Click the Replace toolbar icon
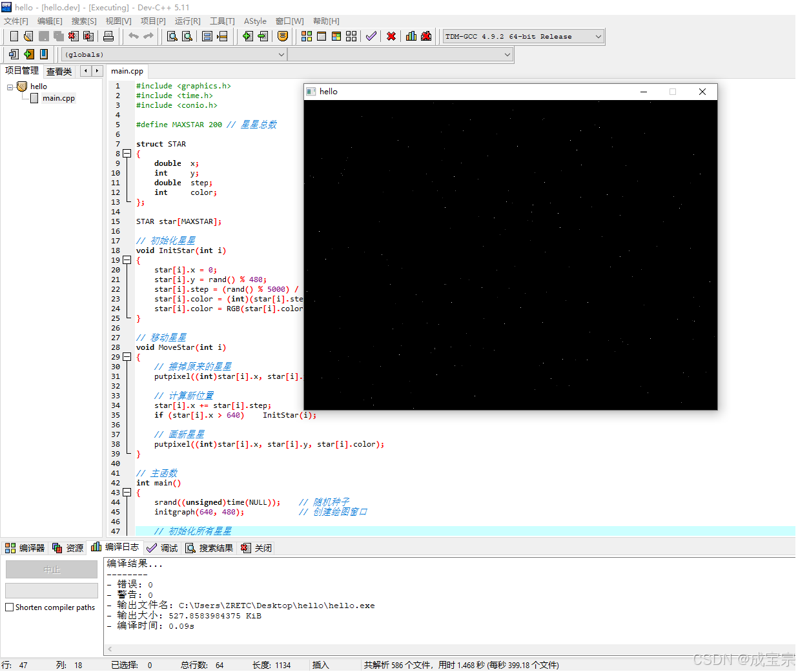Image resolution: width=798 pixels, height=672 pixels. coord(187,36)
